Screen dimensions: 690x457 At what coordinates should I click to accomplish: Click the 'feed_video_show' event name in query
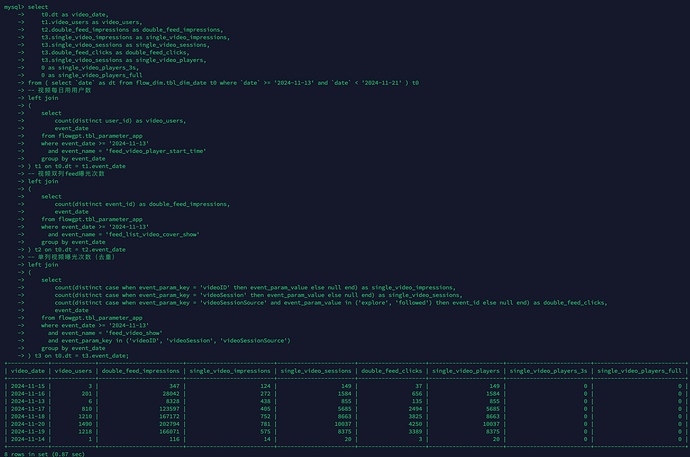tap(134, 333)
